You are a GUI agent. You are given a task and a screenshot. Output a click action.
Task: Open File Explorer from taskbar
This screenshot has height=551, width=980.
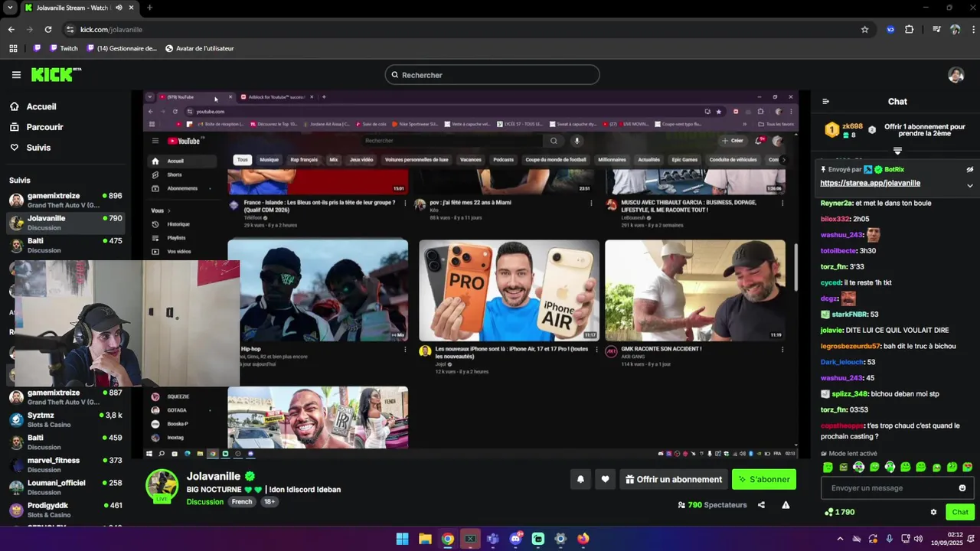point(425,539)
